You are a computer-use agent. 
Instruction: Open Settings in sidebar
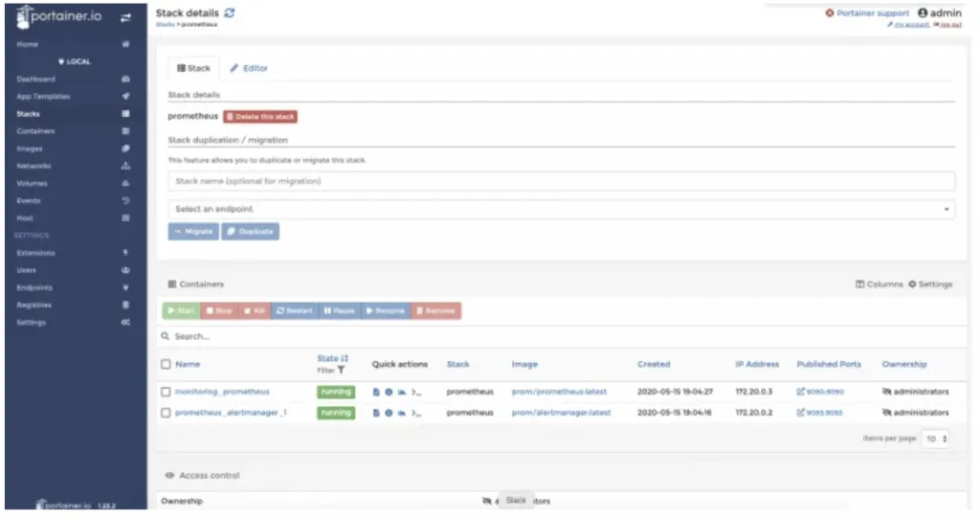point(32,323)
